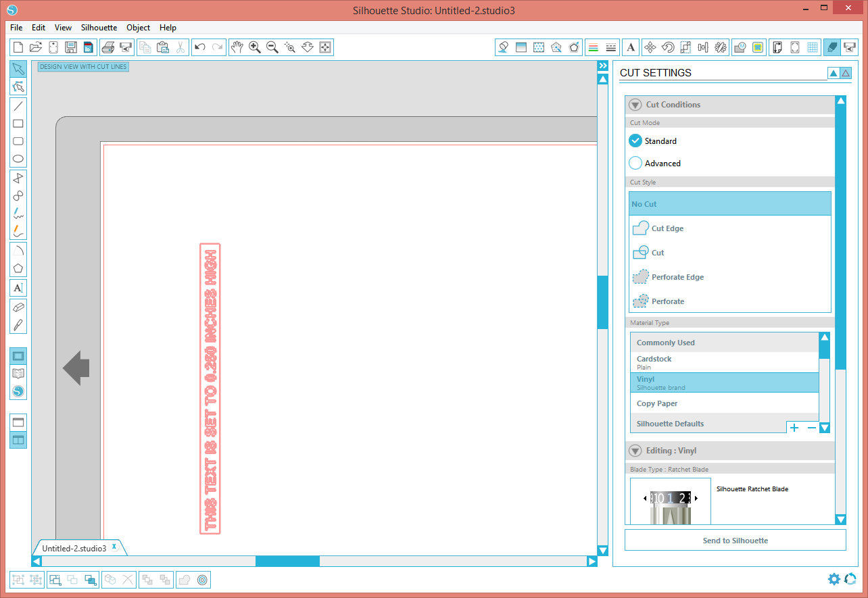Viewport: 868px width, 598px height.
Task: Collapse the Cut Conditions section
Action: [x=634, y=104]
